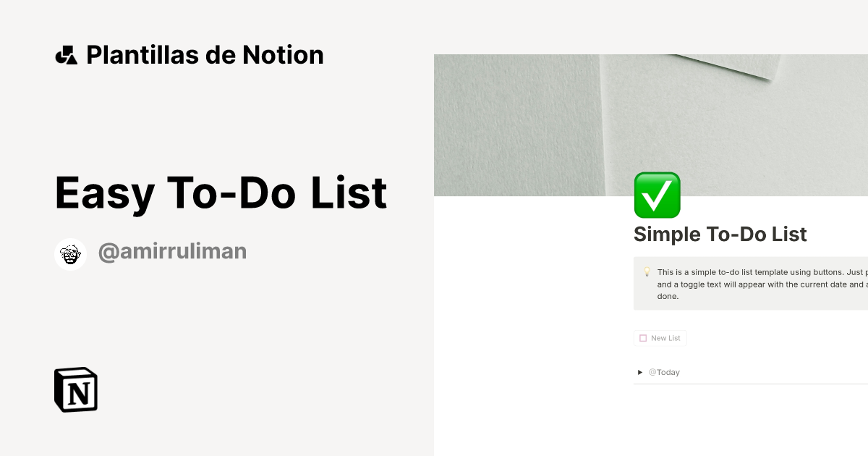
Task: Click Plantillas de Notion in the header
Action: pyautogui.click(x=205, y=54)
